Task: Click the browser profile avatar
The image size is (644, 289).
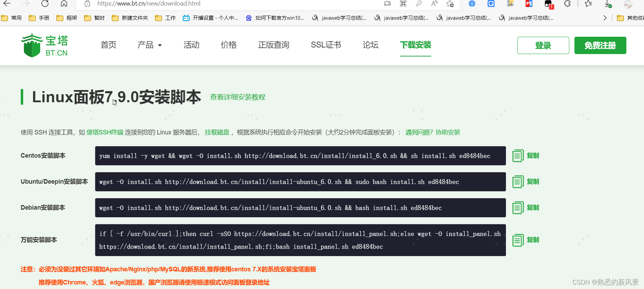Action: 628,4
